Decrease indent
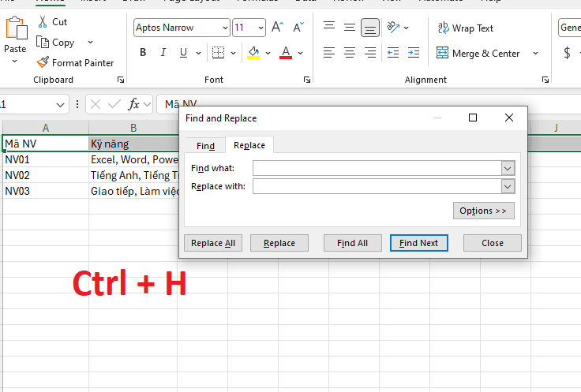This screenshot has width=581, height=392. [393, 53]
